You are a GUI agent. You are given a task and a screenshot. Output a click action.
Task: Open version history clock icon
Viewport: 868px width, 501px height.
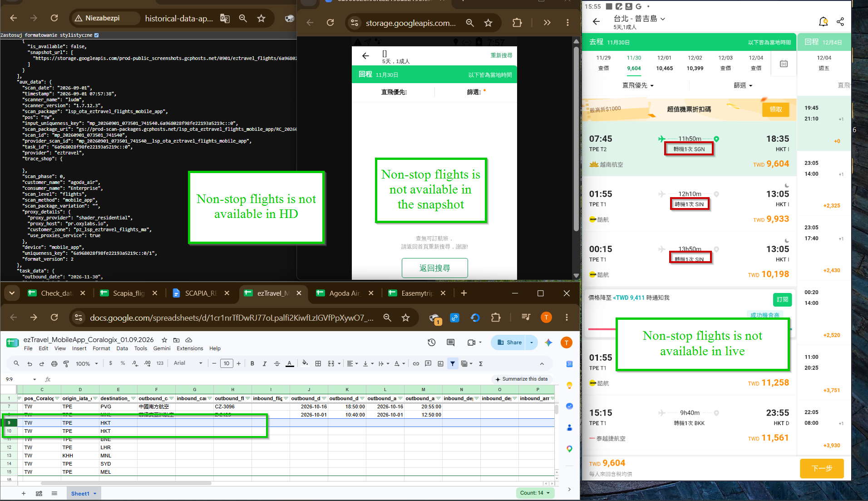pyautogui.click(x=431, y=342)
